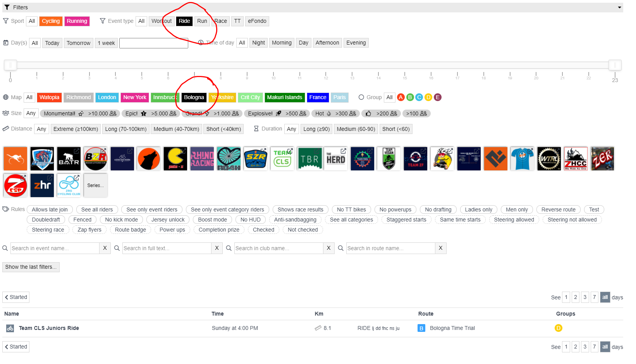Click the Bologna Time Trial route
This screenshot has height=364, width=636.
tap(452, 328)
